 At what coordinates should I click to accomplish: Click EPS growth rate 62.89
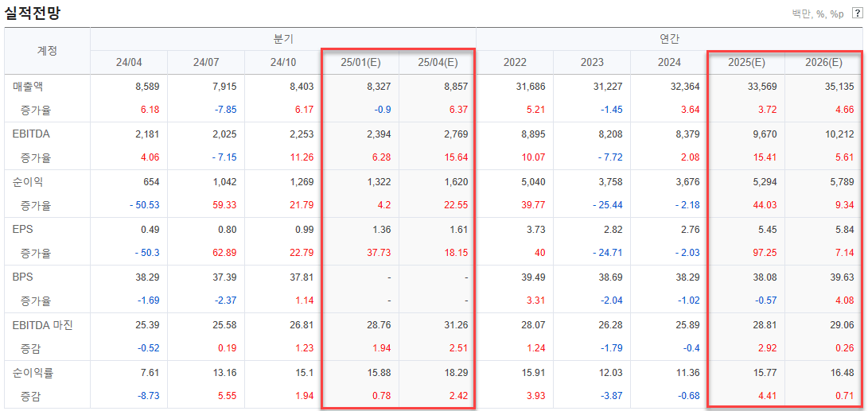[225, 254]
